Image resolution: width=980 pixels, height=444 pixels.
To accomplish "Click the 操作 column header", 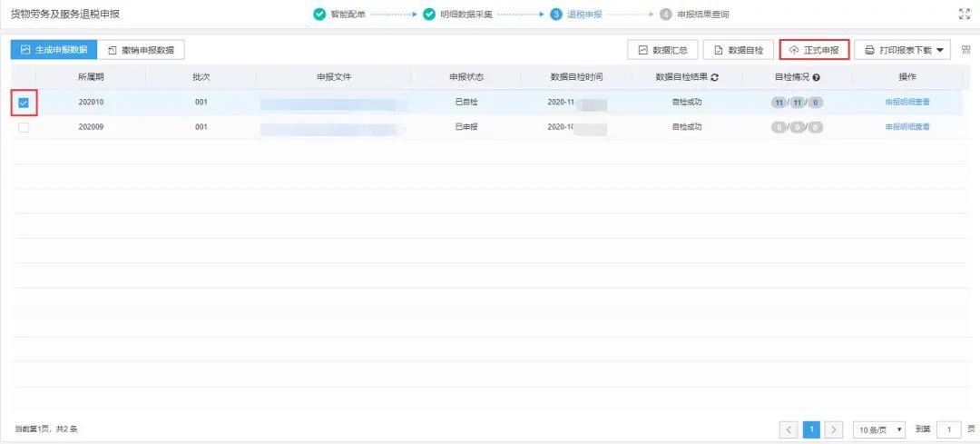I will tap(907, 77).
